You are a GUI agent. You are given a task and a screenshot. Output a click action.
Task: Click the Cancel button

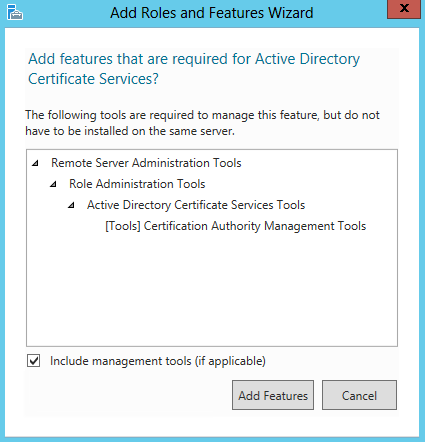coord(359,395)
